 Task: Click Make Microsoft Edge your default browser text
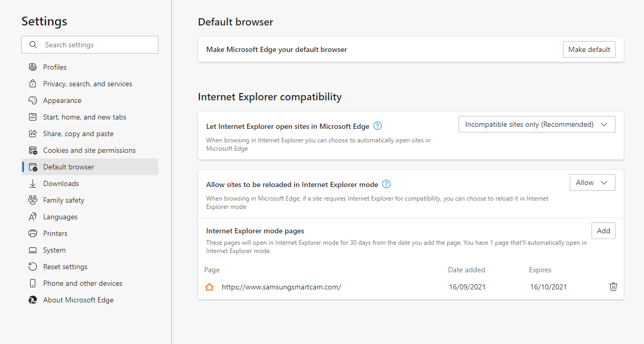(276, 49)
